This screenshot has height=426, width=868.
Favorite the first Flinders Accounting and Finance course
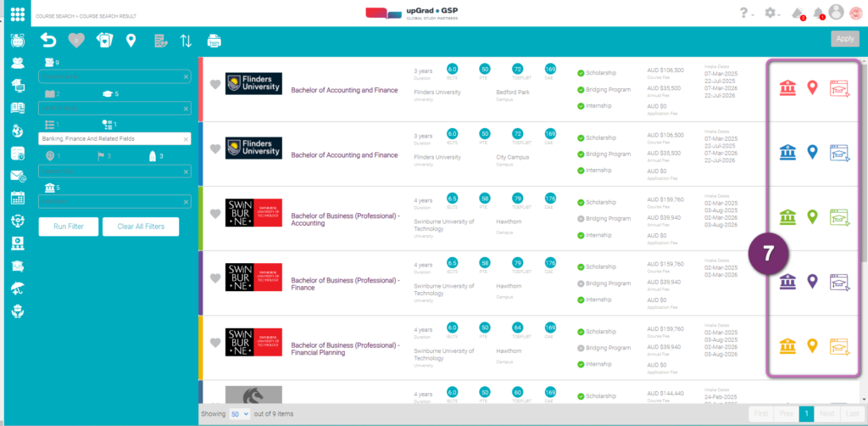click(x=215, y=84)
